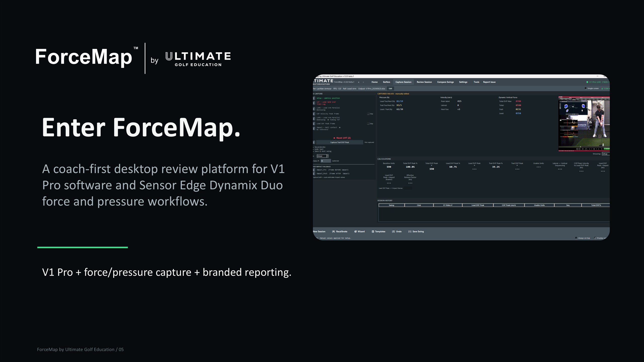Viewport: 644px width, 362px height.
Task: Select 'LAPD – Lead Arm Parallel Downswing' step
Action: [328, 118]
